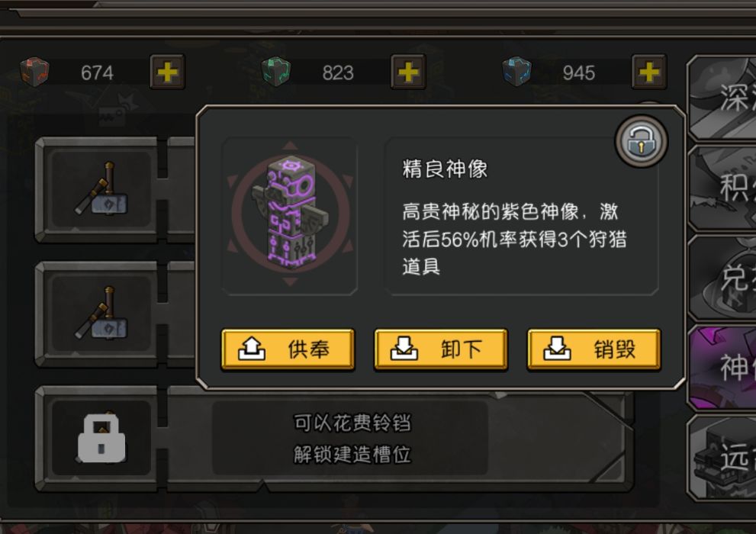The image size is (756, 534).
Task: Click the 销毁 (destroy) button
Action: (594, 349)
